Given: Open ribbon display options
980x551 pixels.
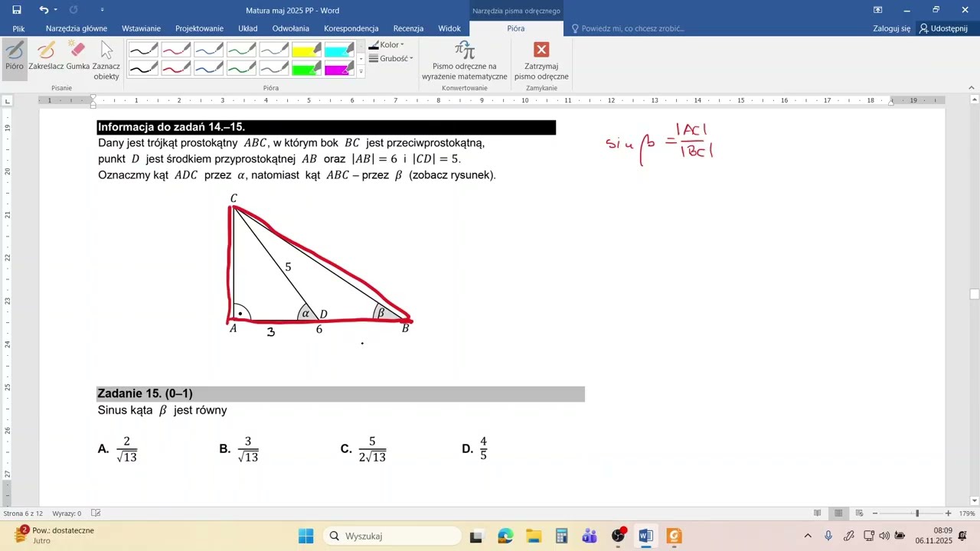Looking at the screenshot, I should coord(878,10).
